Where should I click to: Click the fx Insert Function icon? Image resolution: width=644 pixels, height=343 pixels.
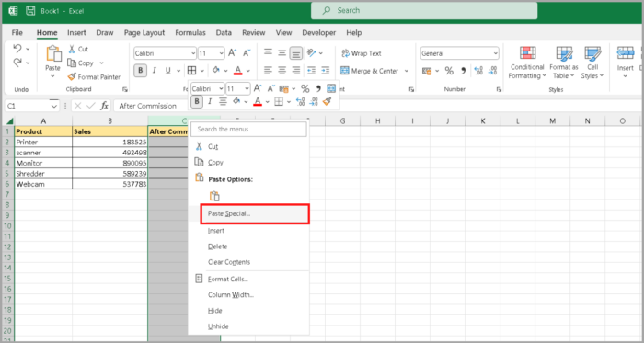click(104, 106)
